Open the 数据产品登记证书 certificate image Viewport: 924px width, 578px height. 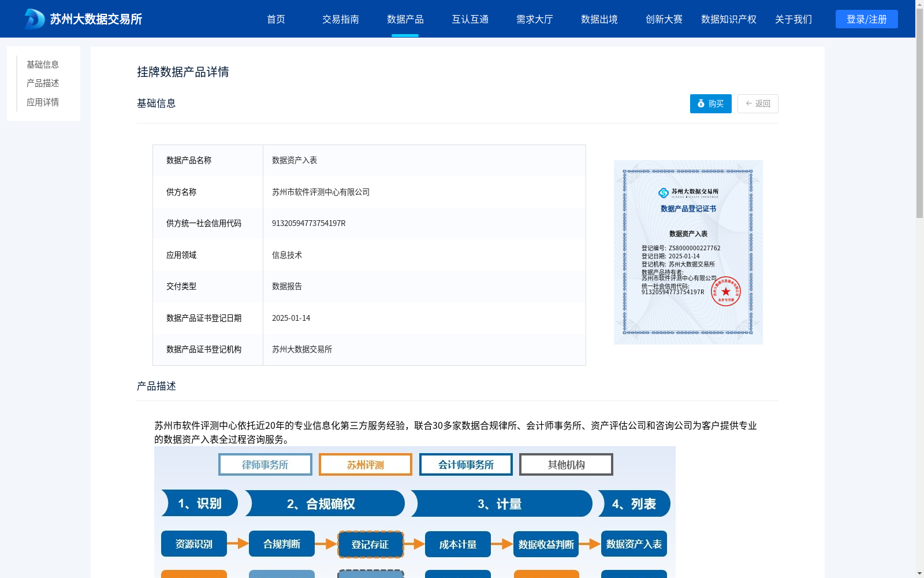click(x=688, y=252)
